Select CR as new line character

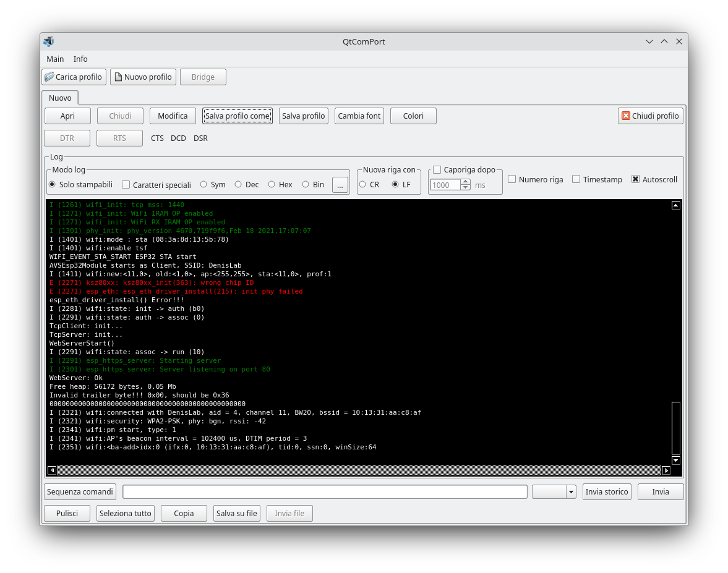[362, 184]
